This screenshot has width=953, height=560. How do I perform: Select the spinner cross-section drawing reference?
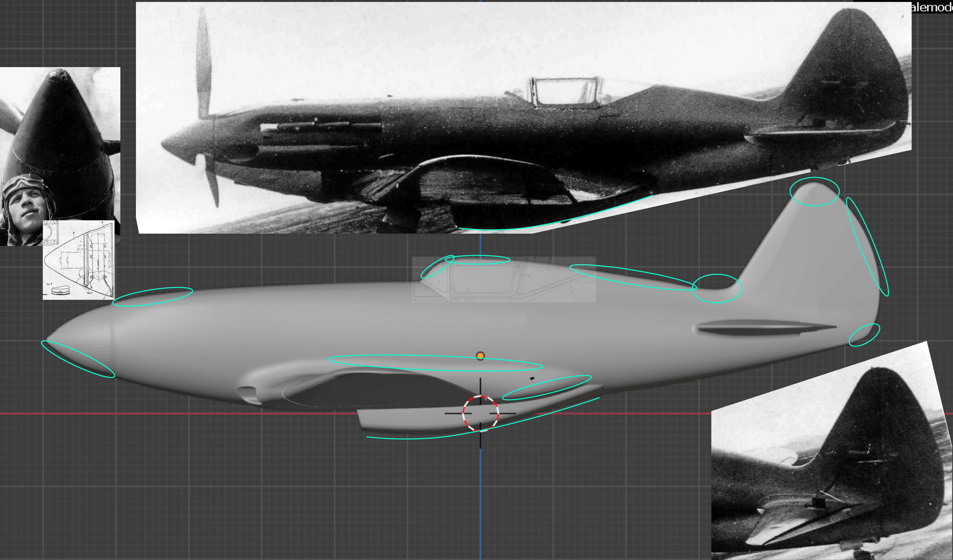pyautogui.click(x=79, y=260)
